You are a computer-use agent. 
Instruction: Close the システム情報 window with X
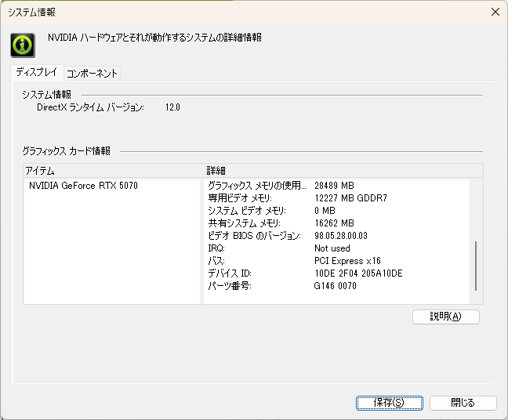coord(495,12)
